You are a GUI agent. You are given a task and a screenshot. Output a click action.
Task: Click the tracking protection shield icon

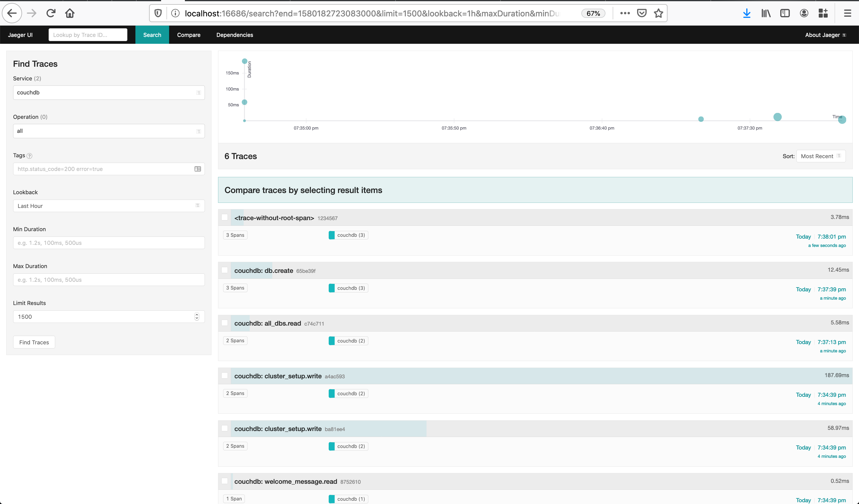click(158, 13)
